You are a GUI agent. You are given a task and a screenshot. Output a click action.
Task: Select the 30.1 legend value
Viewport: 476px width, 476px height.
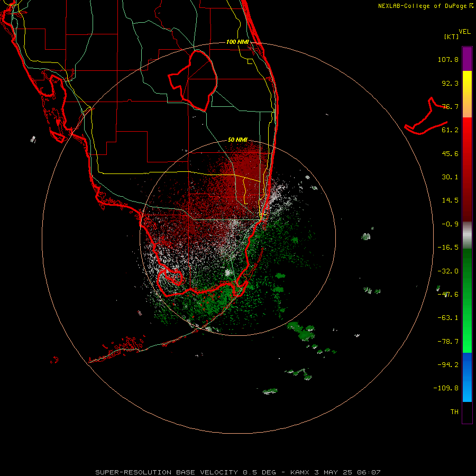click(x=450, y=177)
